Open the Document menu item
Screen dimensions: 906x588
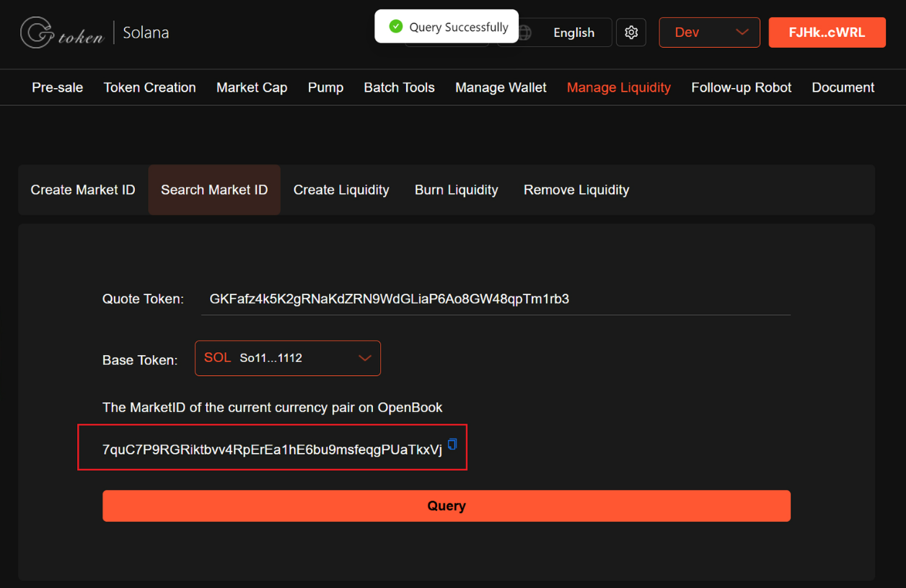(843, 87)
